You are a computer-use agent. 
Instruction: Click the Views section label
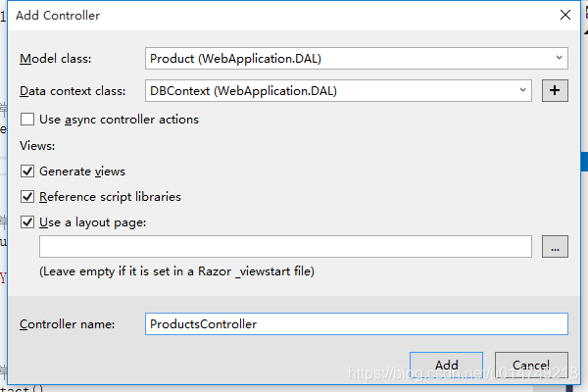point(37,146)
